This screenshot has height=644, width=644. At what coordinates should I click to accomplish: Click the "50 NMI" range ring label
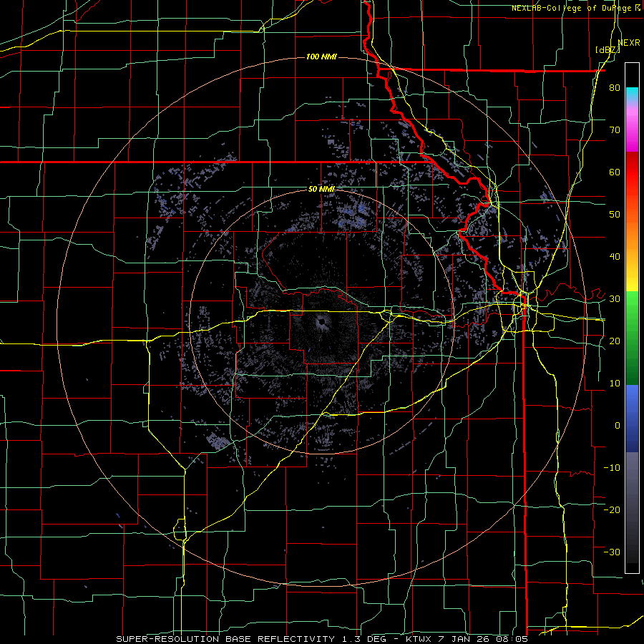(x=321, y=189)
